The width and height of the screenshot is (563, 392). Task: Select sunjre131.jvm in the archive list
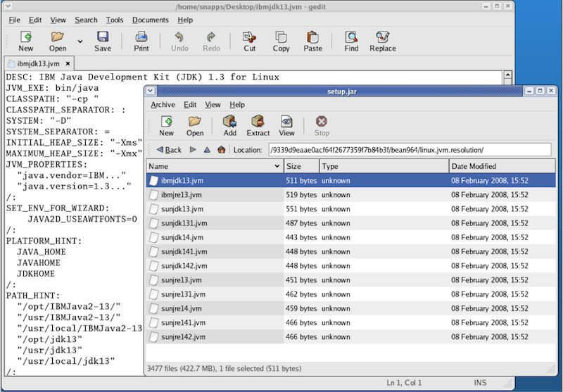coord(350,294)
